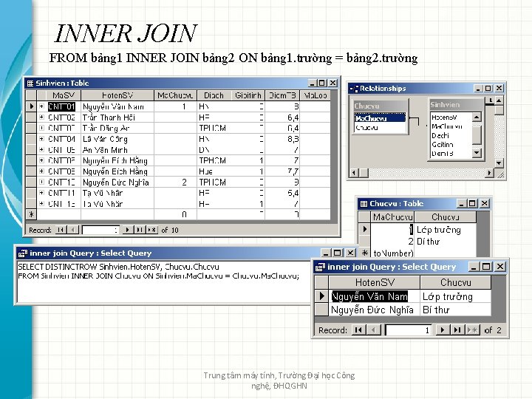Go to previous record in Sinhvien table

point(72,230)
